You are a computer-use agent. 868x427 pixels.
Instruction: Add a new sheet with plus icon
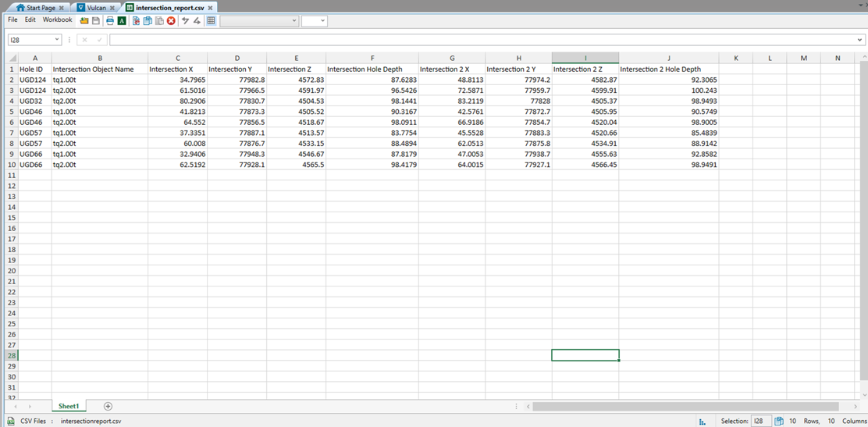click(x=108, y=406)
